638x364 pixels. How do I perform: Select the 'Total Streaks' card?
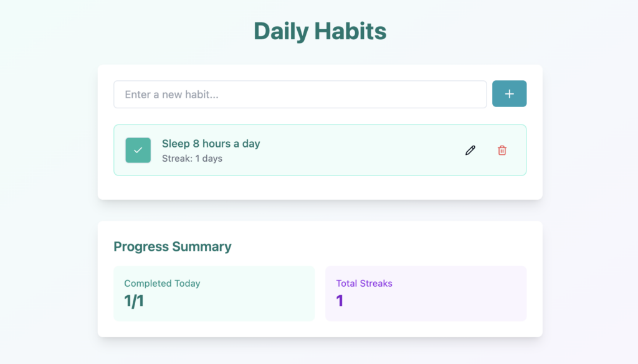point(426,293)
